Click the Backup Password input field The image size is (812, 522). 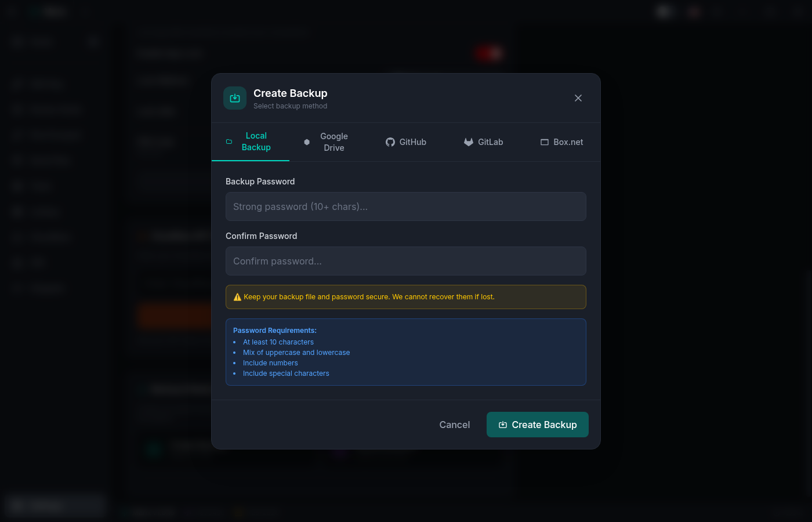pyautogui.click(x=406, y=206)
